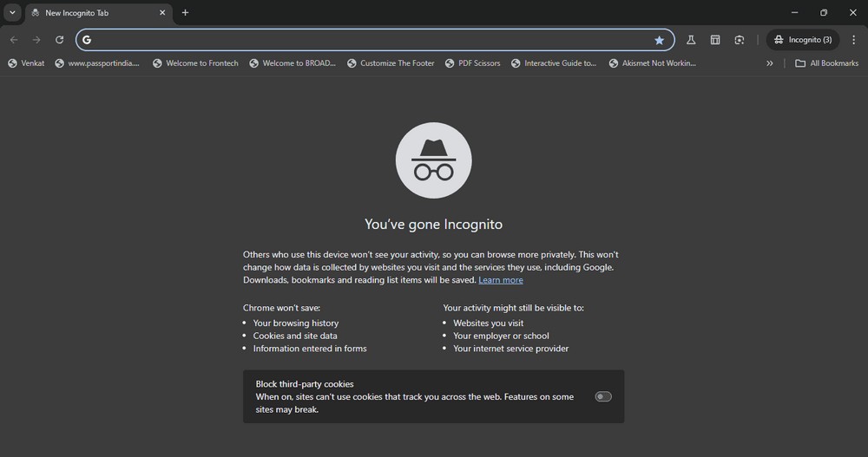Go forward using the forward arrow

36,40
